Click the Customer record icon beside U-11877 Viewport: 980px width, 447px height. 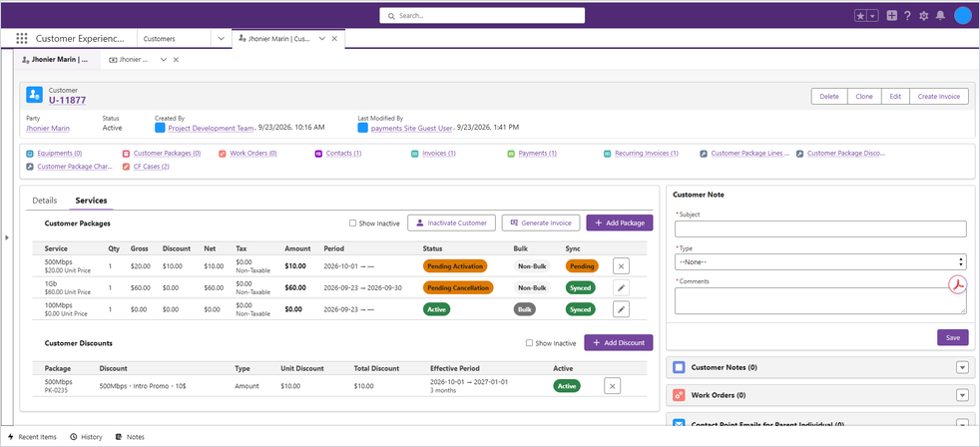tap(34, 95)
